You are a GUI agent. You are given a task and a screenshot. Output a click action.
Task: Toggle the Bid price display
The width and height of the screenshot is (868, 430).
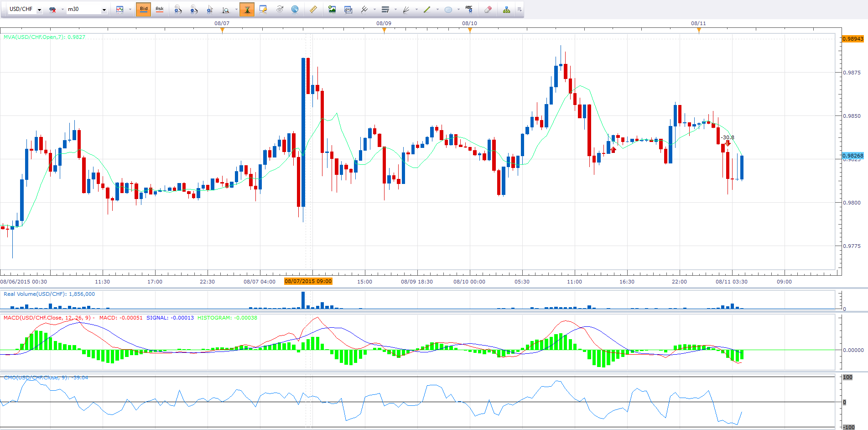click(144, 9)
